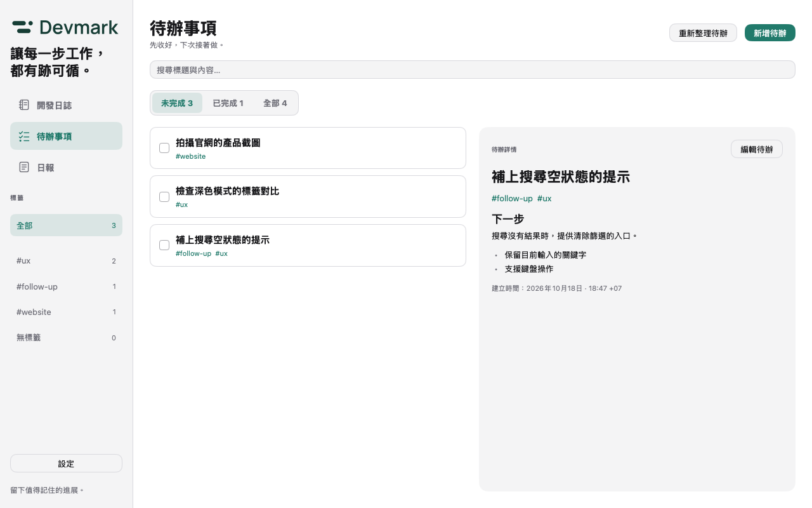Focus the 搜尋標題與內容 search field
This screenshot has width=812, height=508.
tap(473, 70)
